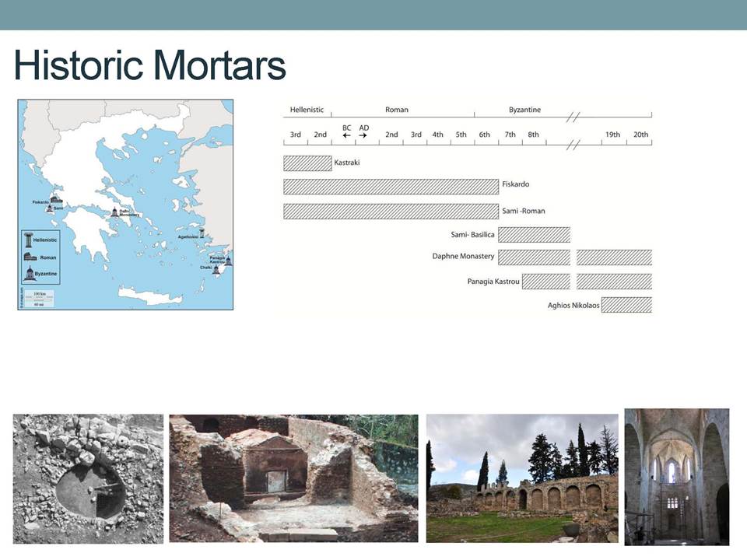This screenshot has height=560, width=747.
Task: Click the "Fiskardo" label beside its timeline bar
Action: click(515, 184)
